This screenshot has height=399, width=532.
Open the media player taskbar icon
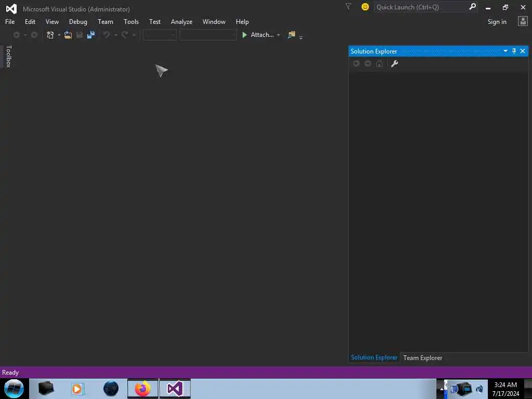coord(77,389)
